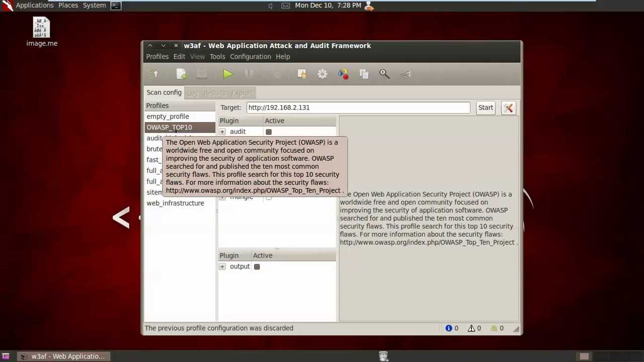The image size is (644, 362).
Task: Toggle the audit plugin Active checkbox
Action: pyautogui.click(x=269, y=132)
